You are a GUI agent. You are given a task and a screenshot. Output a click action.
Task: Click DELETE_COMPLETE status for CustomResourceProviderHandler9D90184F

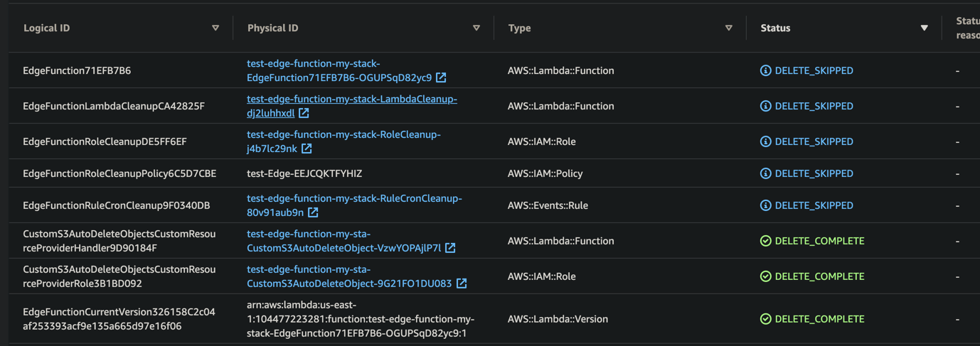820,241
